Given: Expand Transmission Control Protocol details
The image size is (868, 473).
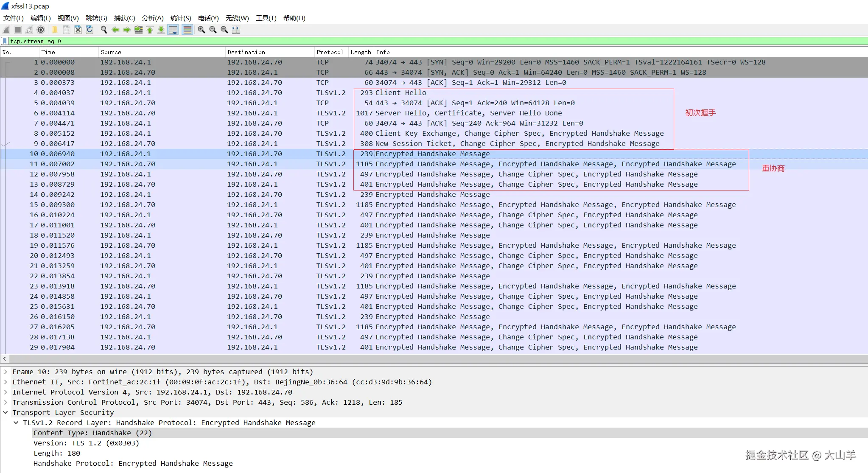Looking at the screenshot, I should tap(6, 402).
